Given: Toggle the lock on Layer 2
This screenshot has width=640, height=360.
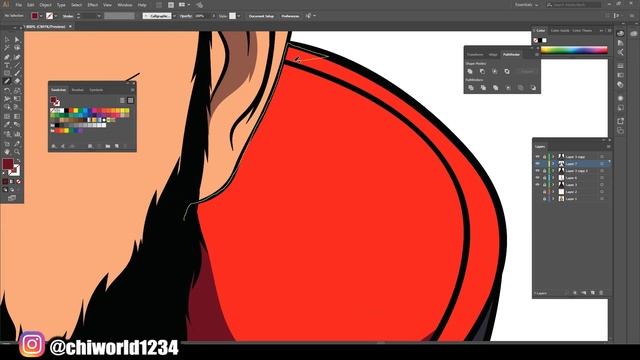Looking at the screenshot, I should click(544, 191).
